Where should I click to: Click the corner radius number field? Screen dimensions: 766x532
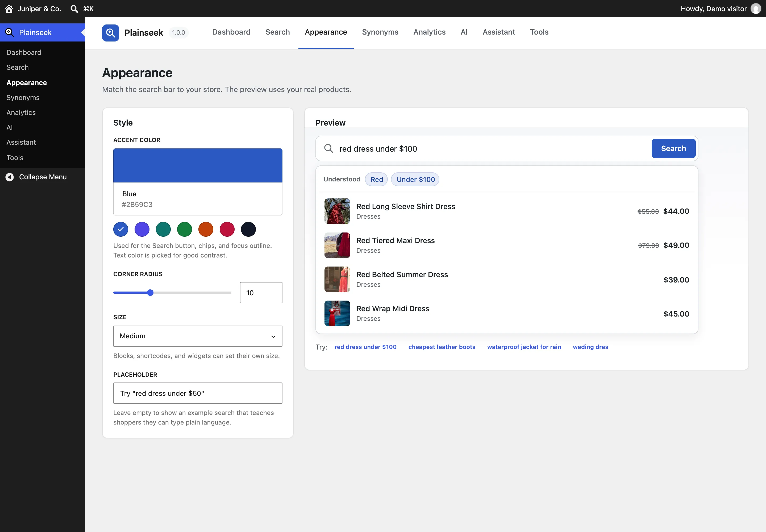pos(261,293)
